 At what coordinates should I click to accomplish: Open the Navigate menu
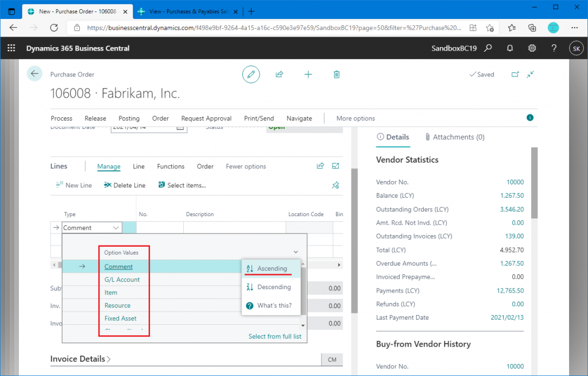point(299,118)
